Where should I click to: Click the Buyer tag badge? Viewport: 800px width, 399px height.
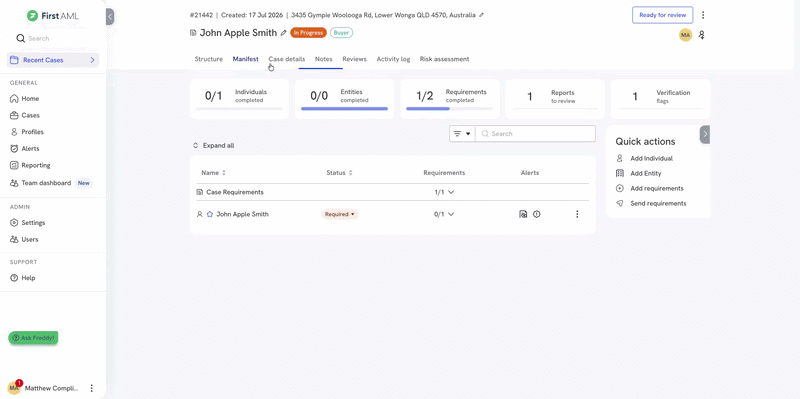[x=341, y=33]
